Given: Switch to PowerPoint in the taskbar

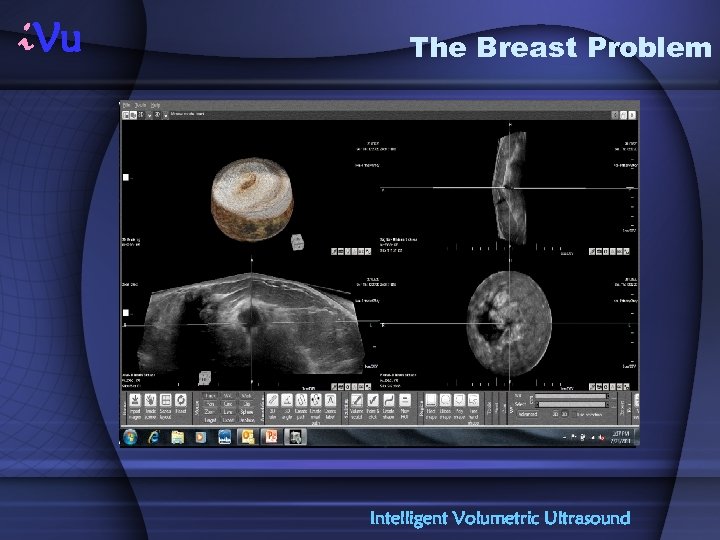Looking at the screenshot, I should 271,437.
